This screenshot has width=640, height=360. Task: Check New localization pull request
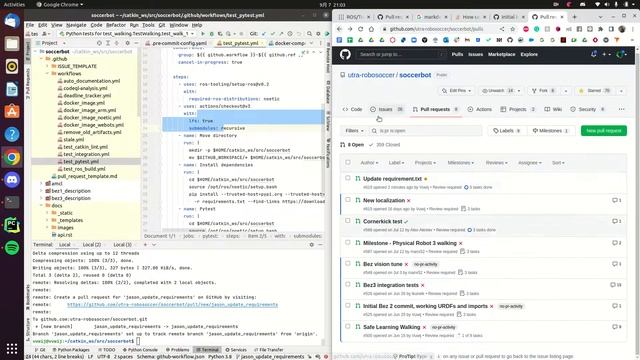coord(348,200)
